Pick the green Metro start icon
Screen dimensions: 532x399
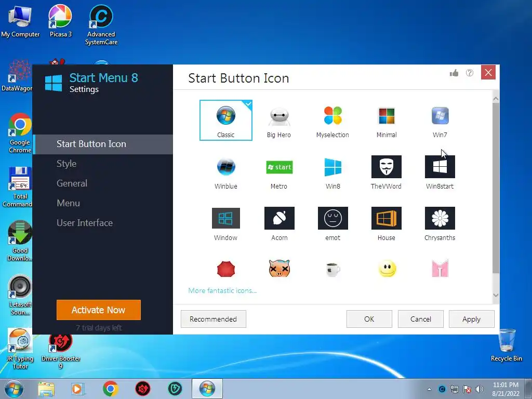pyautogui.click(x=279, y=174)
